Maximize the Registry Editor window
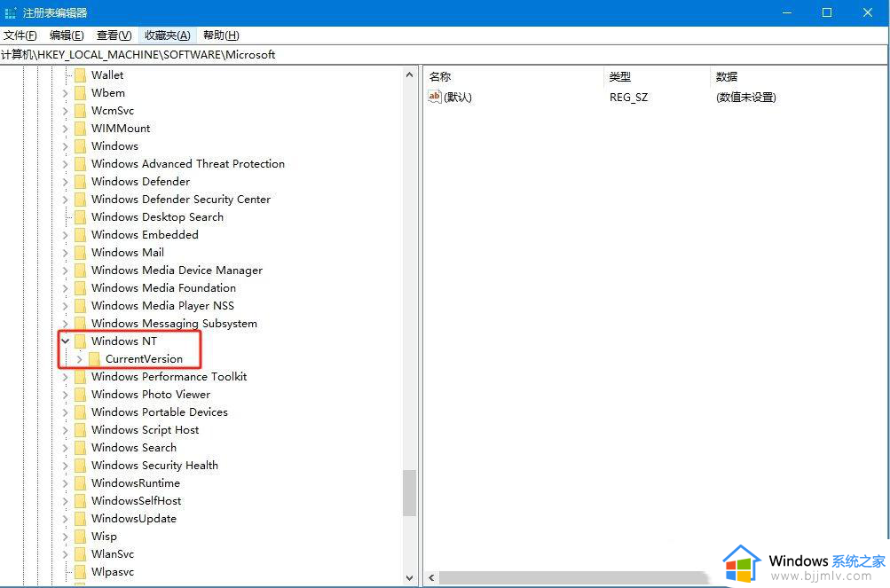 pyautogui.click(x=827, y=12)
